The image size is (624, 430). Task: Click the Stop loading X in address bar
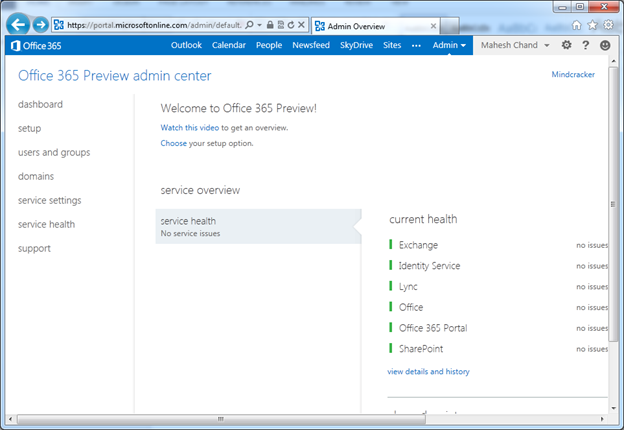(301, 25)
